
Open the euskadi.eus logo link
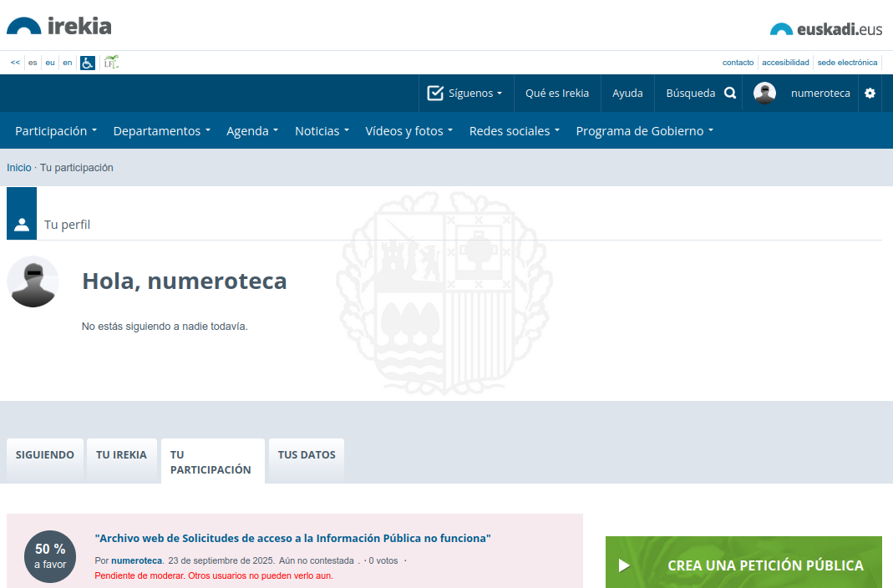[x=825, y=29]
